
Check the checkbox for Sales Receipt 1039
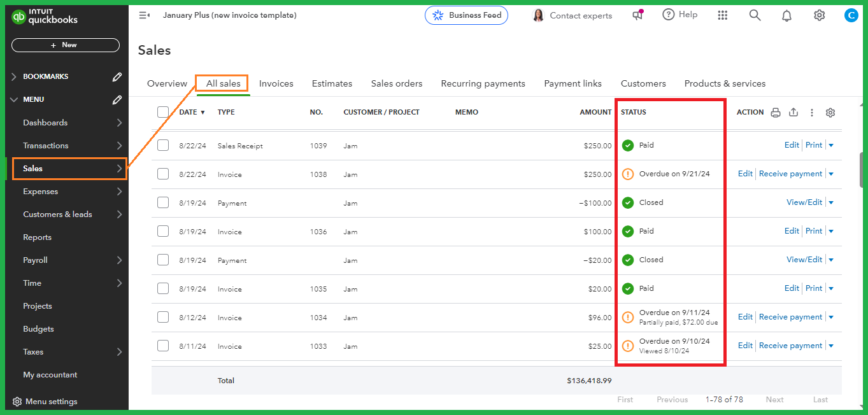point(163,145)
